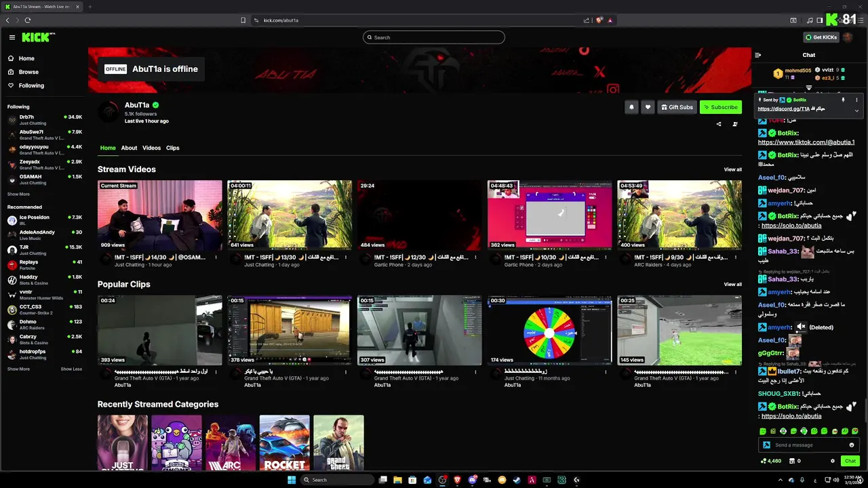Expand pinned message chevron
The width and height of the screenshot is (868, 488).
pyautogui.click(x=856, y=110)
